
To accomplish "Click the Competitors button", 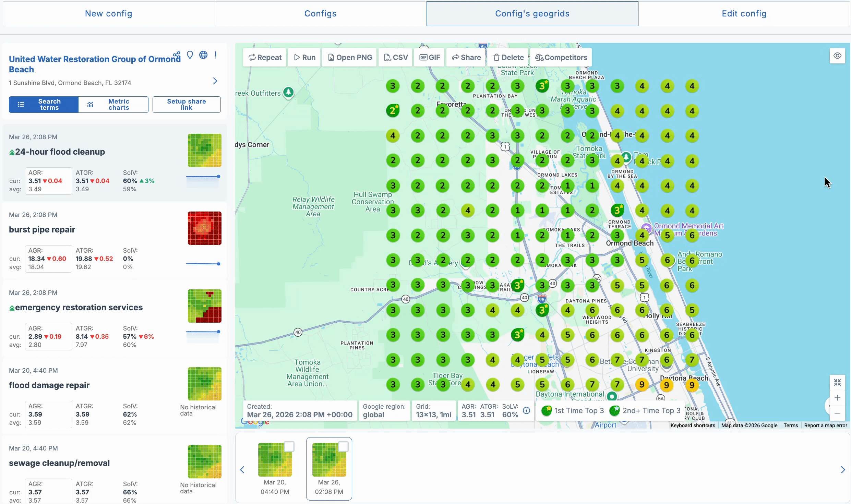I will point(561,58).
